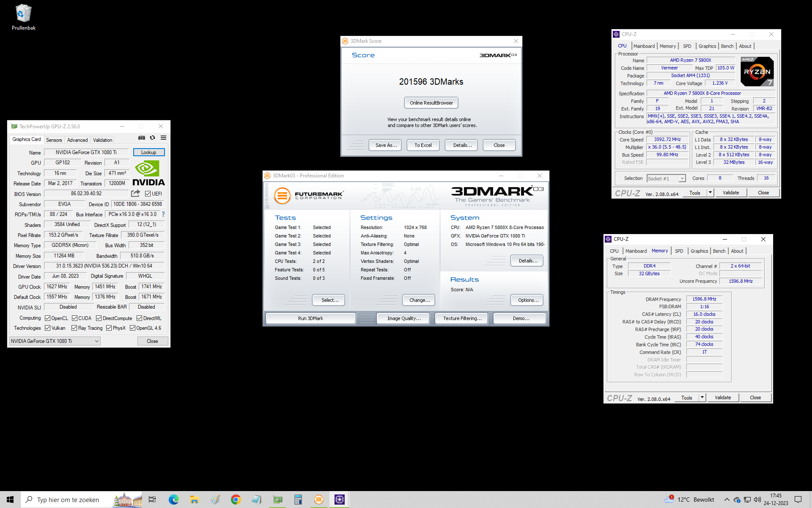Open Bench tab in top CPU-Z window
Image resolution: width=812 pixels, height=508 pixels.
[727, 46]
